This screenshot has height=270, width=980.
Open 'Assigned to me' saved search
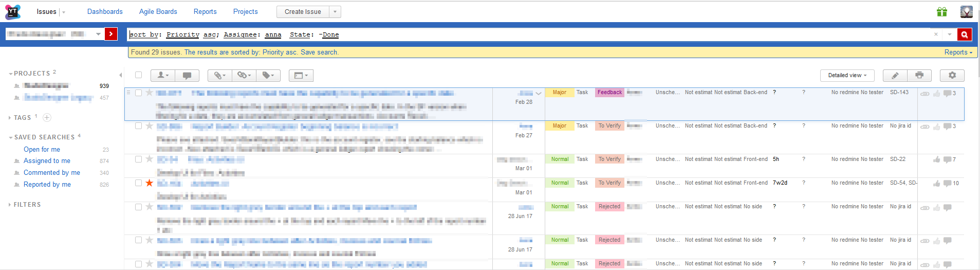(47, 161)
